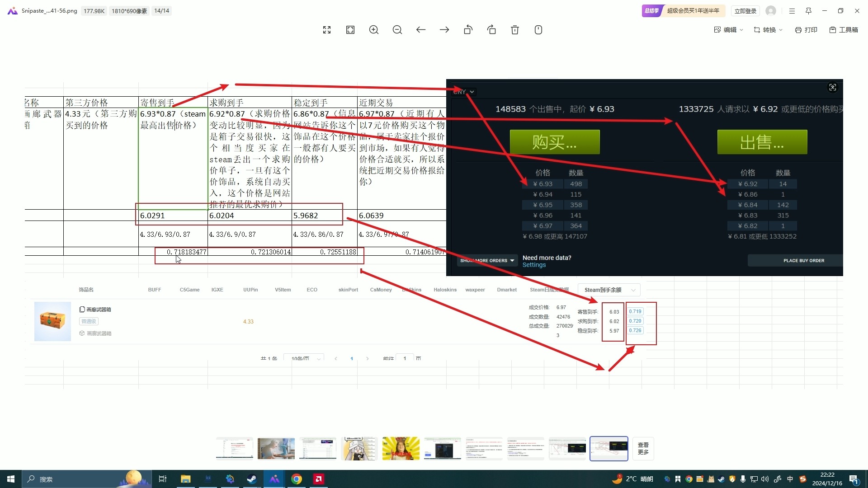Open the 编辑 edit dropdown
This screenshot has width=868, height=488.
click(x=728, y=30)
